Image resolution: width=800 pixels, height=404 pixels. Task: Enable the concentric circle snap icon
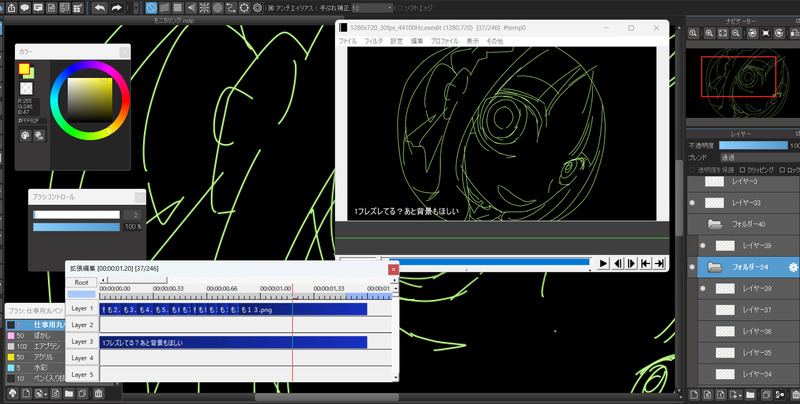[217, 8]
